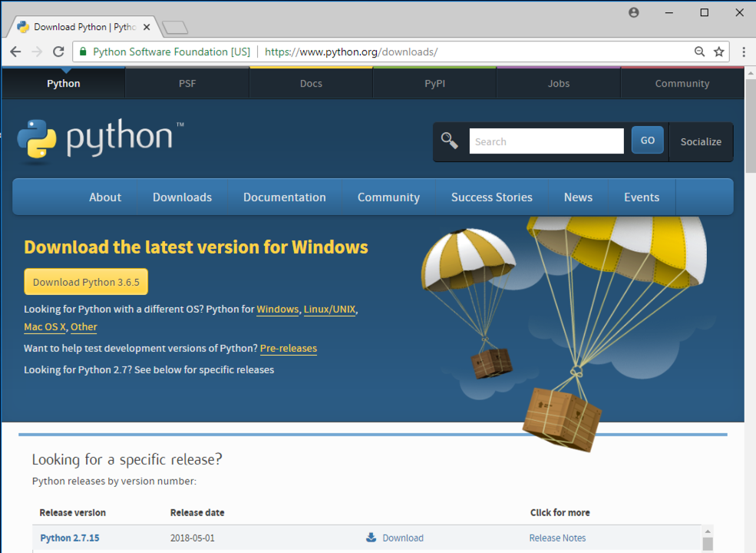The width and height of the screenshot is (756, 553).
Task: Follow the Other OS link
Action: coord(84,326)
